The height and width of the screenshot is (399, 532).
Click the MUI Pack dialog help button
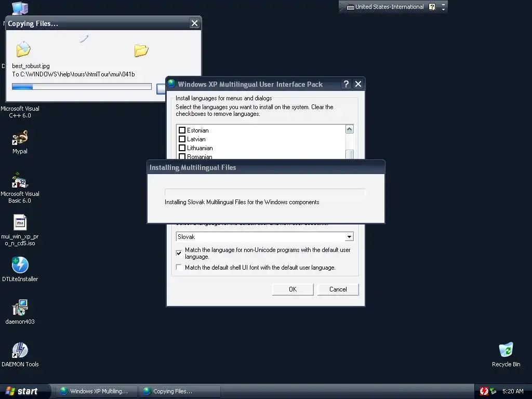tap(345, 84)
